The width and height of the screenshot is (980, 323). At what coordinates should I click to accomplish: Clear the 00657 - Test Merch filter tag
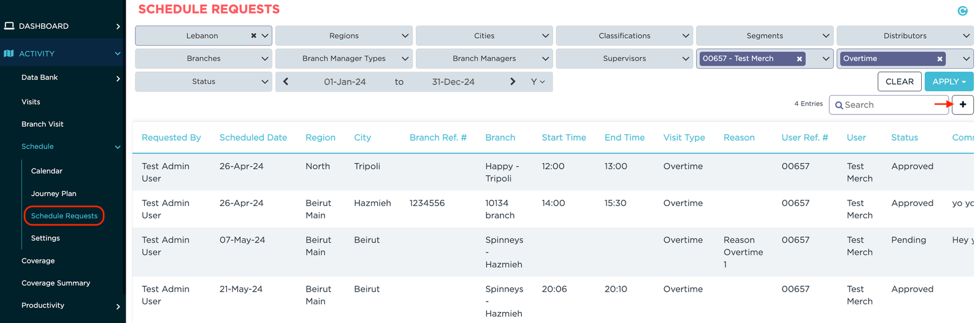click(x=799, y=59)
